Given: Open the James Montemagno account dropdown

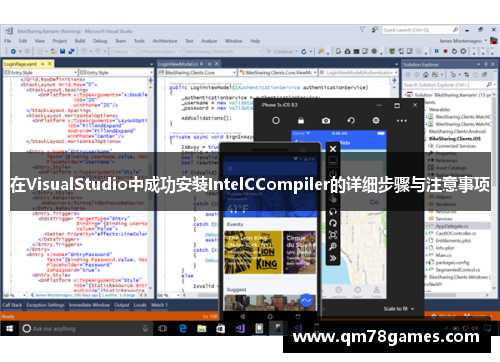Looking at the screenshot, I should [463, 41].
